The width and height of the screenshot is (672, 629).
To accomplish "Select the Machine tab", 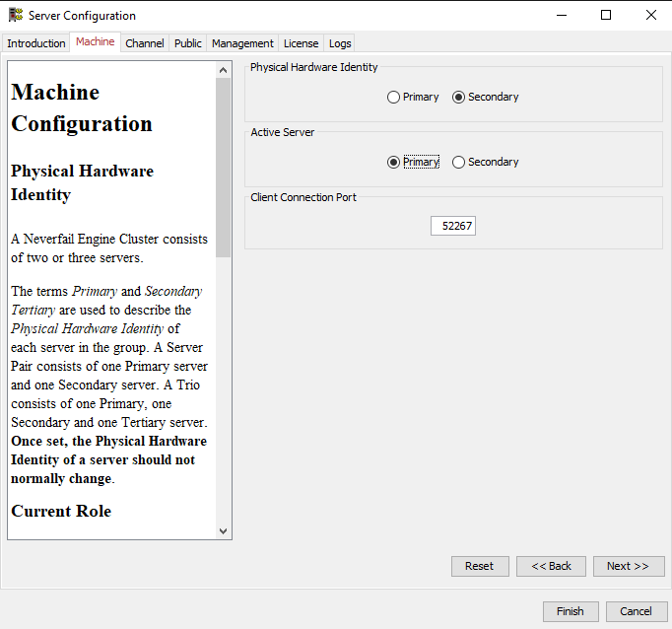I will point(96,41).
